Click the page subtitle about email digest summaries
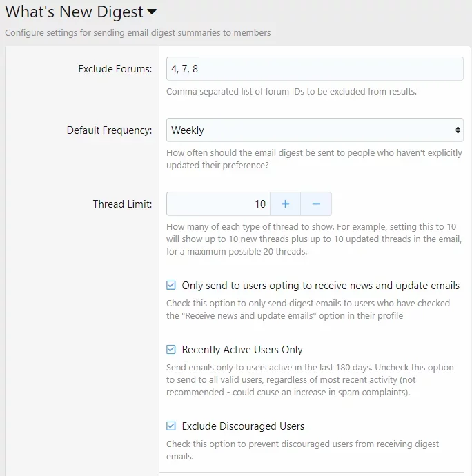472x476 pixels. click(x=138, y=33)
